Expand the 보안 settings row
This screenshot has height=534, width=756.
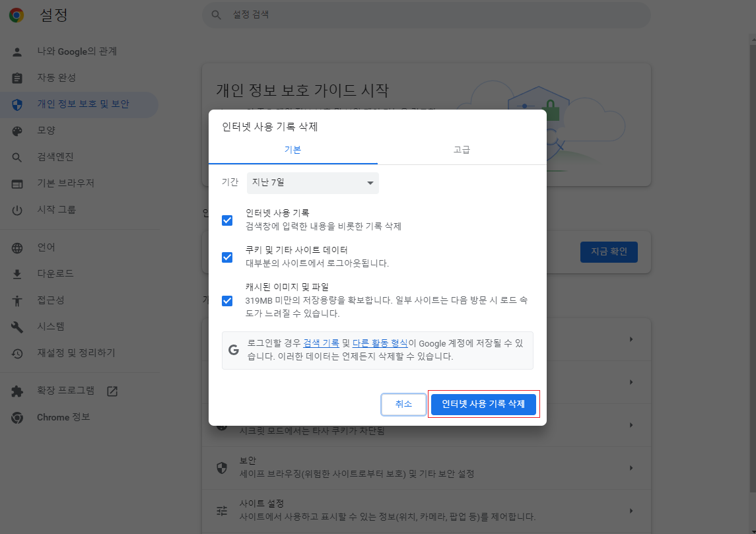pyautogui.click(x=425, y=467)
